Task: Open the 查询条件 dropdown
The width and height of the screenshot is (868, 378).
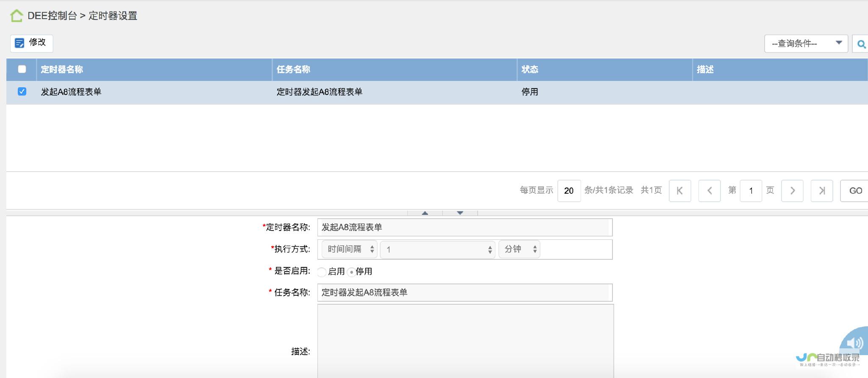Action: 806,44
